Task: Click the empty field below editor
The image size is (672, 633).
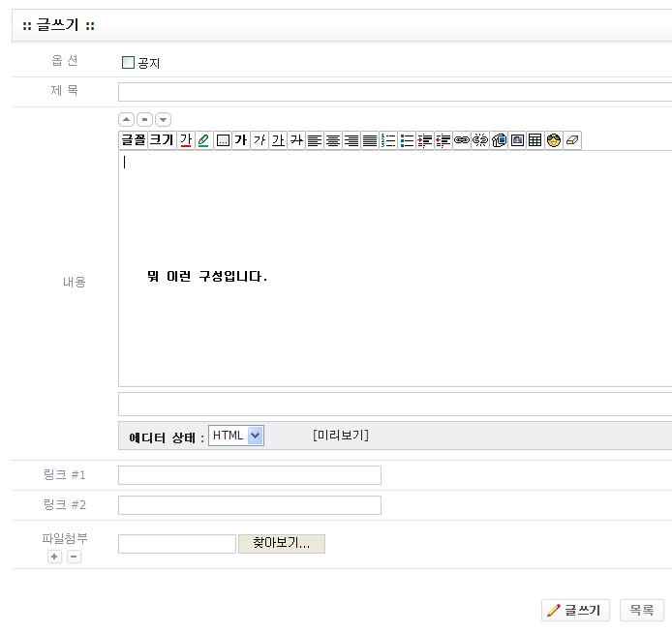Action: tap(395, 404)
